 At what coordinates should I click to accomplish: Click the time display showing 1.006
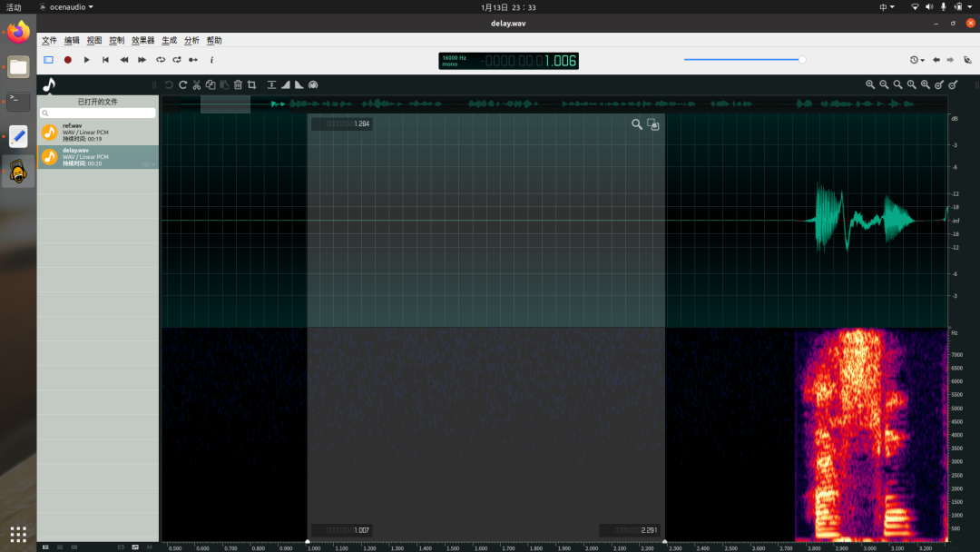point(508,61)
